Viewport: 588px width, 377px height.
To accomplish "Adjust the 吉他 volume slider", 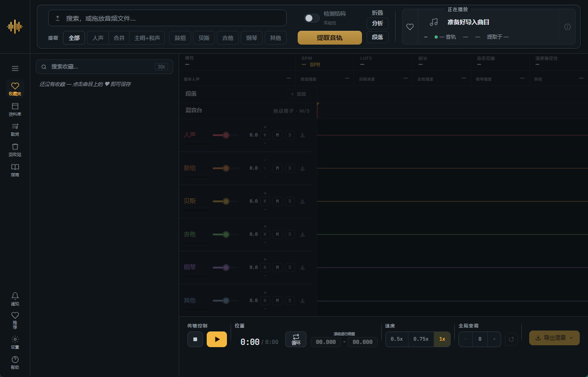I will click(x=226, y=234).
